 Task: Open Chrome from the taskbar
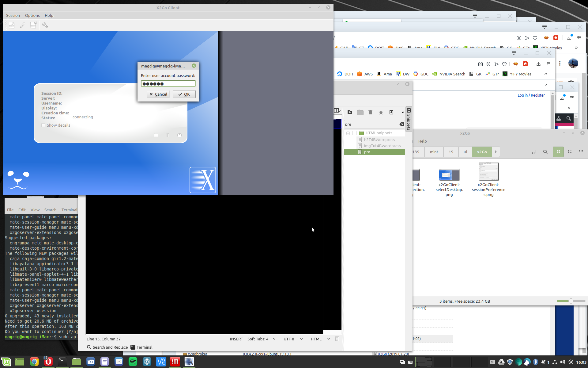(34, 362)
